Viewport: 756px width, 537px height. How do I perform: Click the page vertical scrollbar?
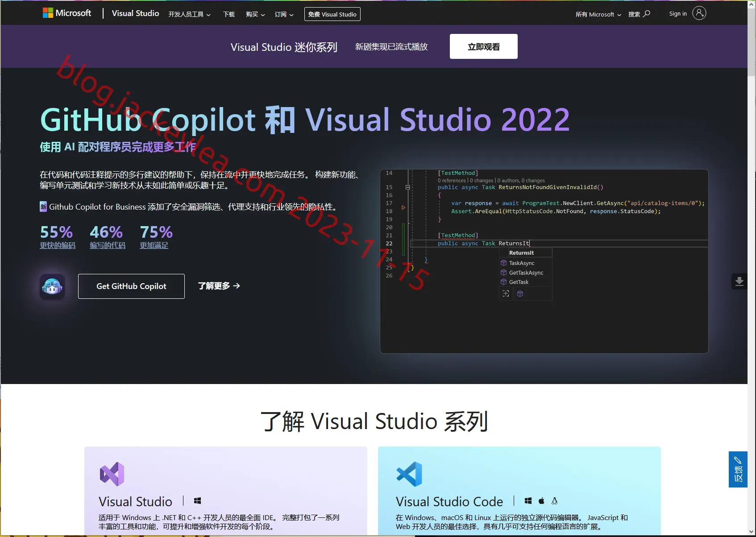coord(752,42)
